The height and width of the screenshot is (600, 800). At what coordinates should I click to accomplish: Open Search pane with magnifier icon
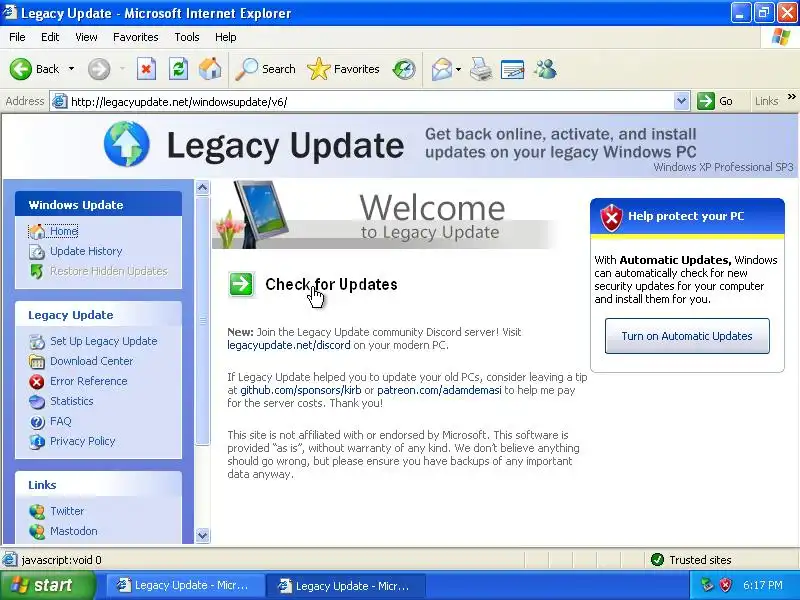(246, 69)
